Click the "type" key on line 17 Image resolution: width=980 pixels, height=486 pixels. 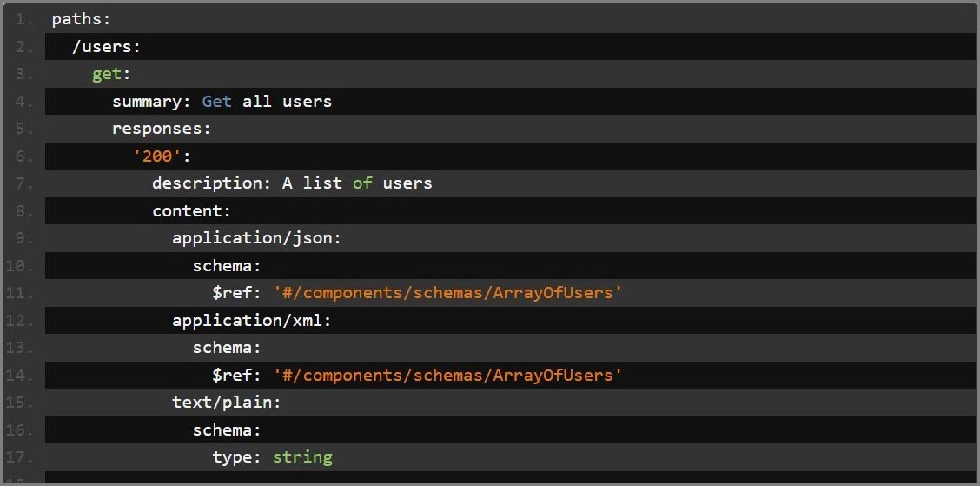(x=232, y=457)
